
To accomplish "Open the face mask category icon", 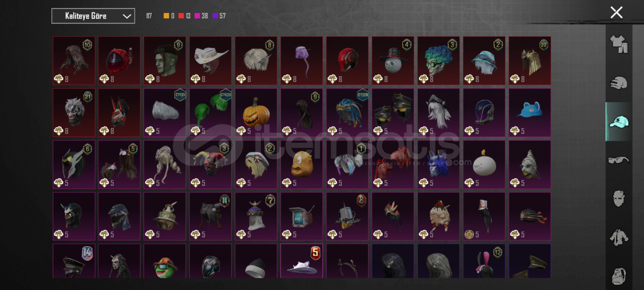I will (619, 198).
